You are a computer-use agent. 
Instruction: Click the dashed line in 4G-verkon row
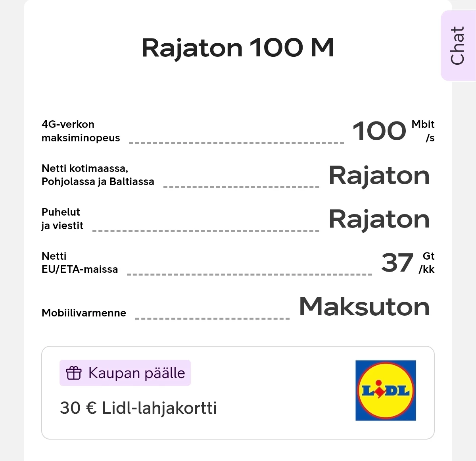pyautogui.click(x=236, y=143)
